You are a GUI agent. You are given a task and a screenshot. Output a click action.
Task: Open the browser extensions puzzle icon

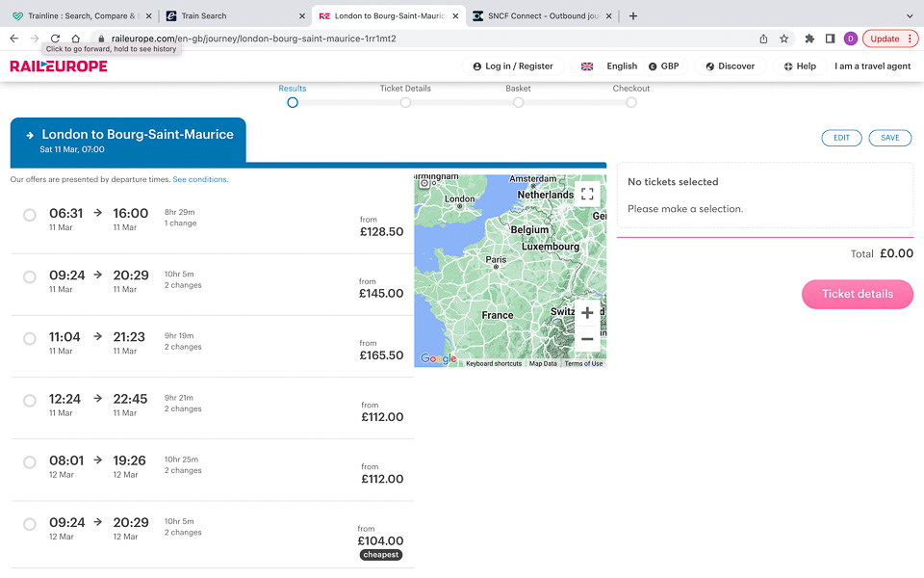[809, 39]
